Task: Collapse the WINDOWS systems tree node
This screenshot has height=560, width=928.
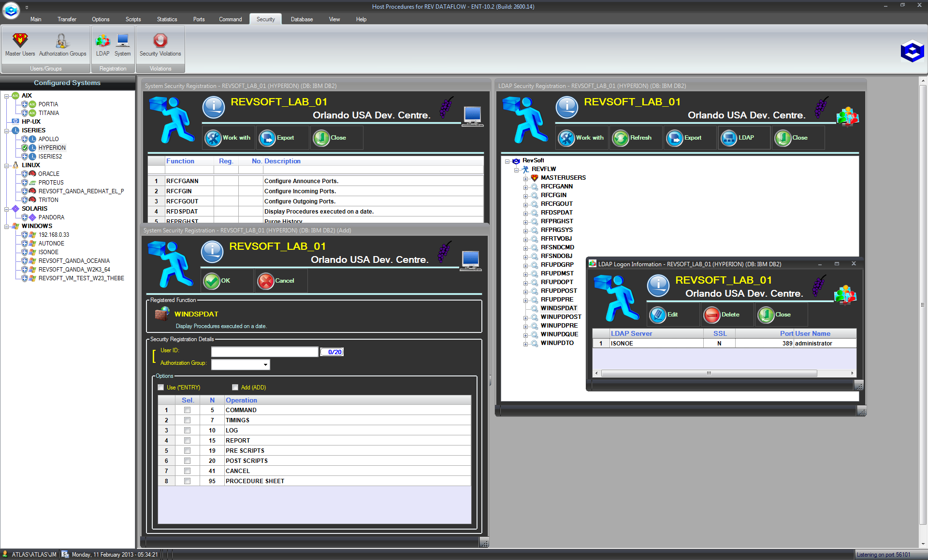Action: click(x=7, y=226)
